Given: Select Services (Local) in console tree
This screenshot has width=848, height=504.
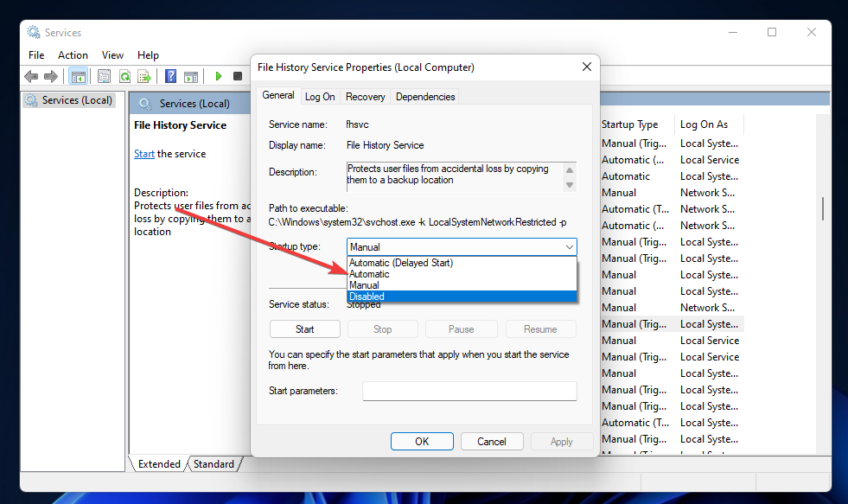Looking at the screenshot, I should click(x=69, y=100).
